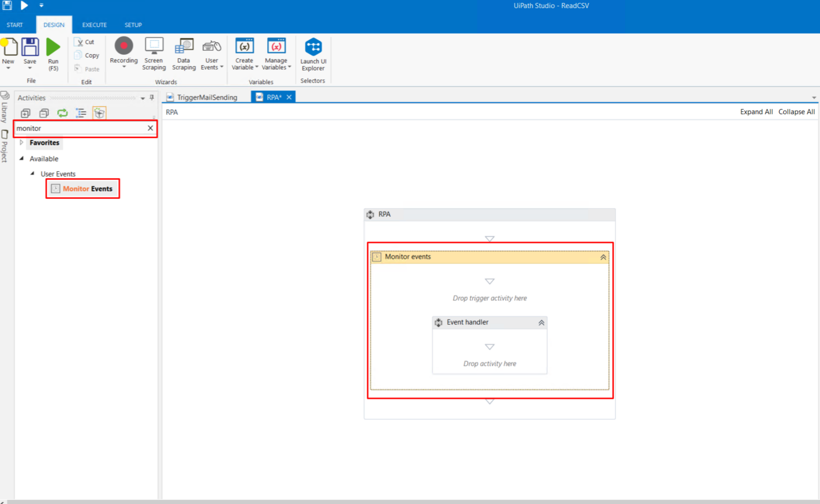Click the Create Variable icon

coord(245,46)
